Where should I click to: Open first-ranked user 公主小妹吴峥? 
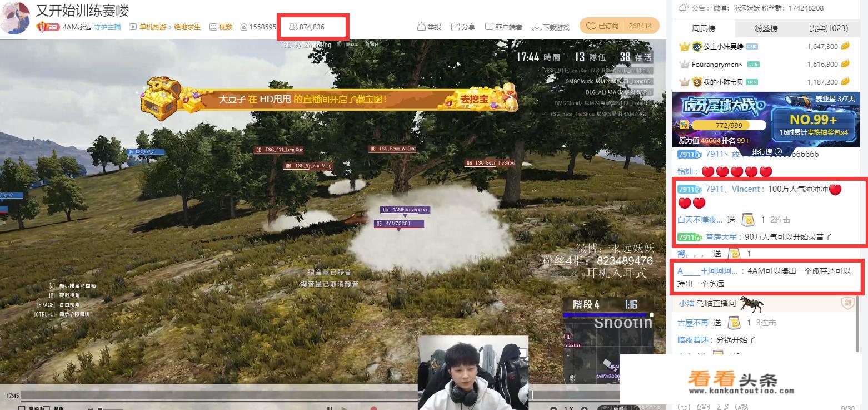(723, 46)
